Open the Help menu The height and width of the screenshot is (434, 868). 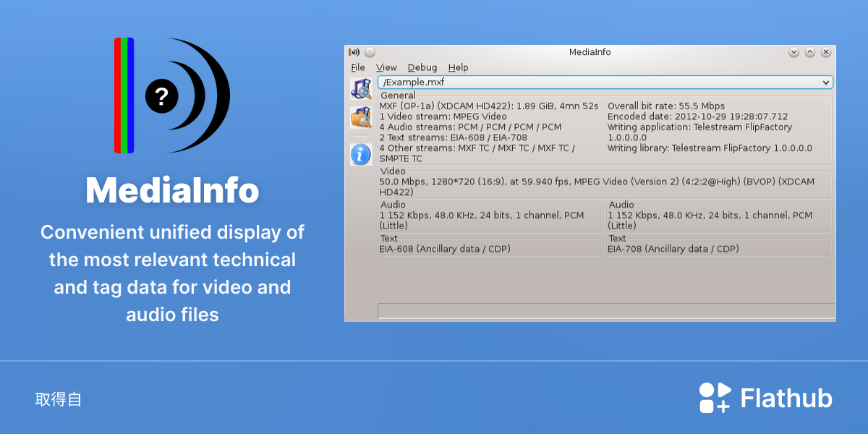(458, 67)
